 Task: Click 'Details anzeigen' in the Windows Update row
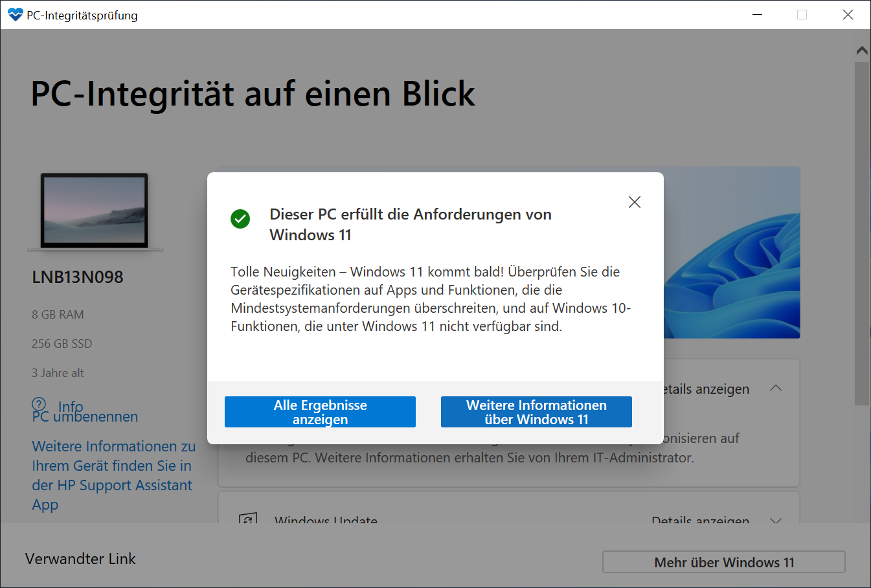click(700, 519)
